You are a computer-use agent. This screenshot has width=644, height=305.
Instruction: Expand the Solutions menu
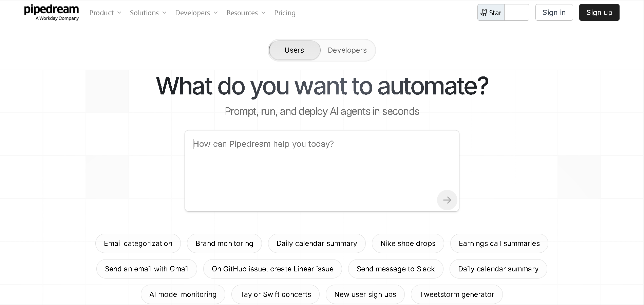[x=148, y=13]
